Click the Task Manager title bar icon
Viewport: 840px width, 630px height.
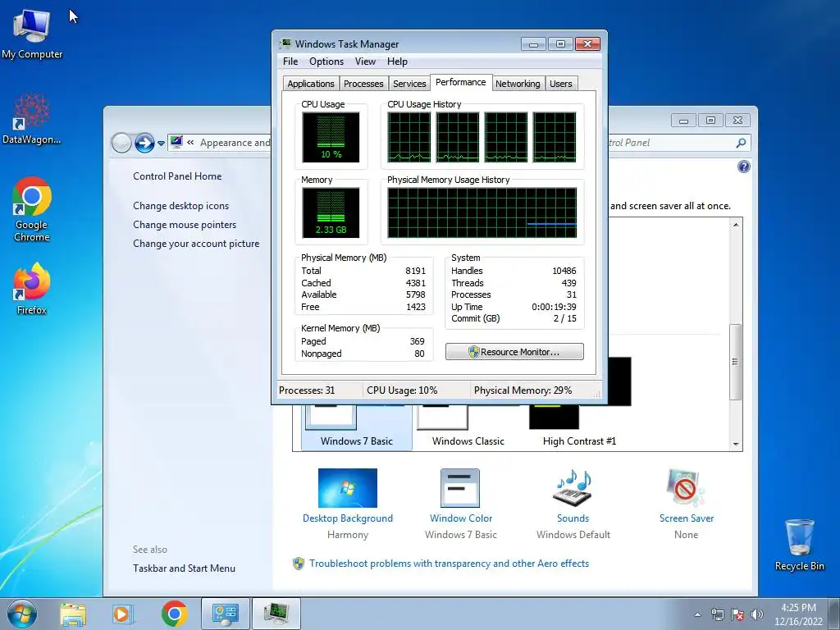[286, 43]
